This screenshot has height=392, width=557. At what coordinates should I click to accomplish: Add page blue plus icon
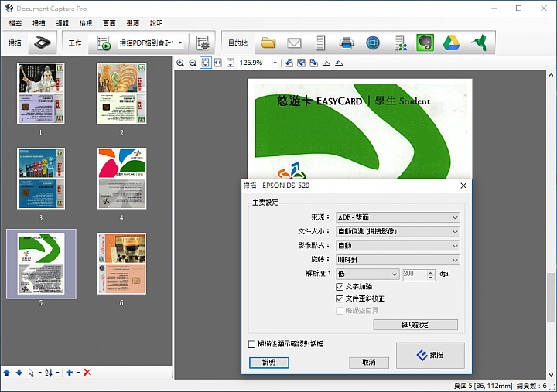[x=70, y=373]
